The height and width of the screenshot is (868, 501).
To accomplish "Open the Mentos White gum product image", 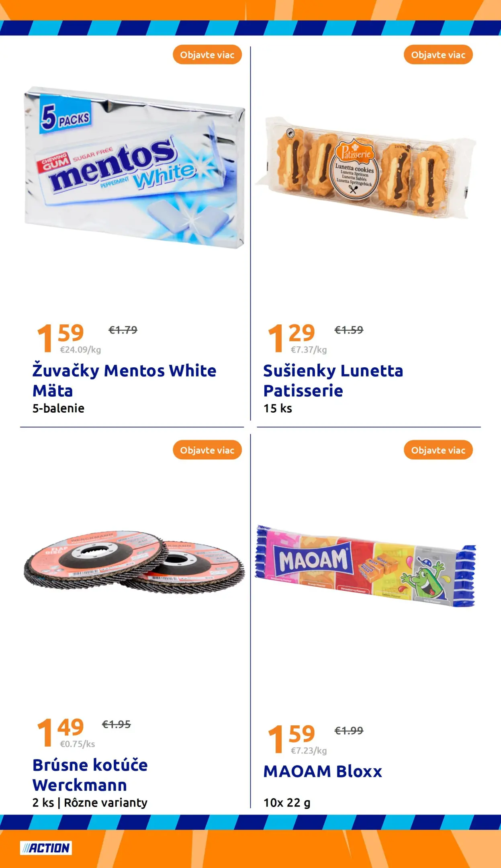I will click(134, 167).
